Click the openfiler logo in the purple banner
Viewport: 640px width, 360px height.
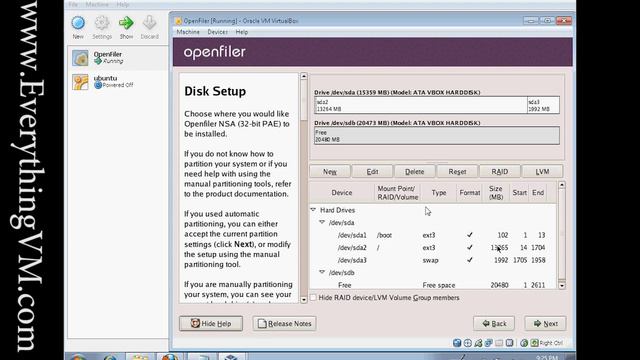215,52
